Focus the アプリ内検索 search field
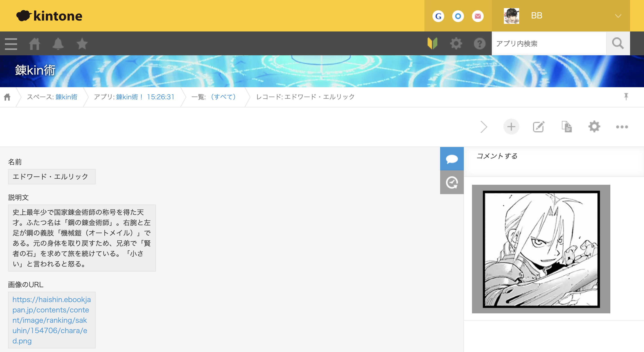The image size is (644, 352). tap(549, 44)
